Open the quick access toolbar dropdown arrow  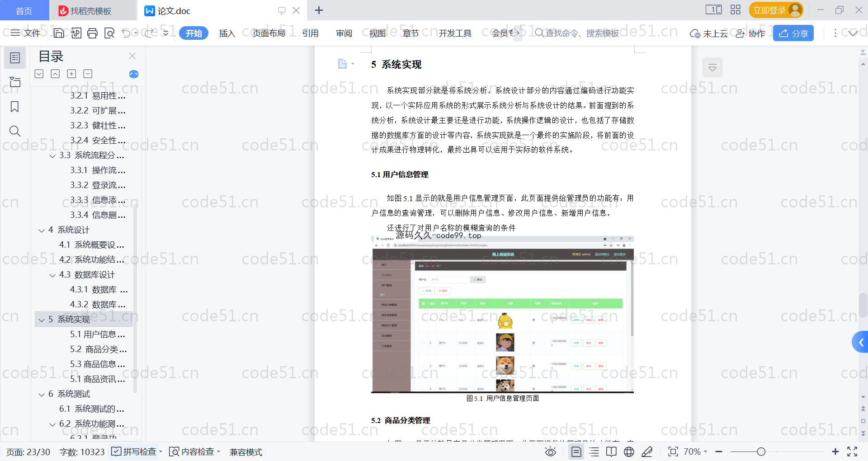tap(165, 33)
